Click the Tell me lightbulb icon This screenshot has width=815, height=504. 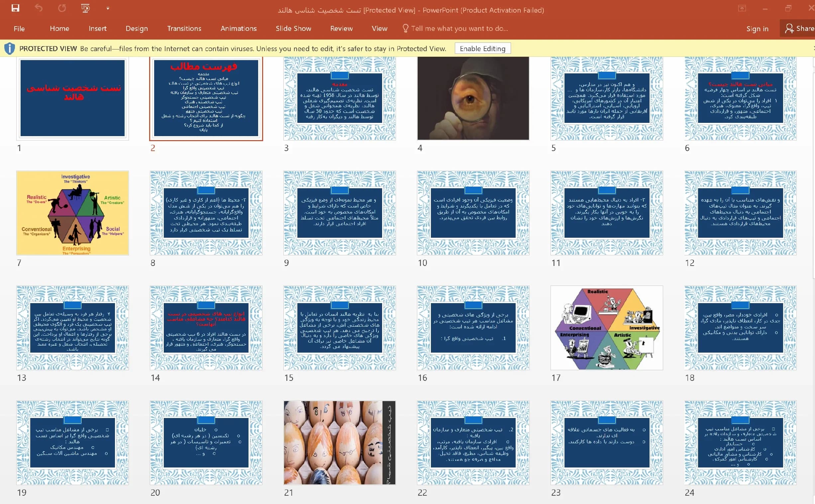[405, 28]
